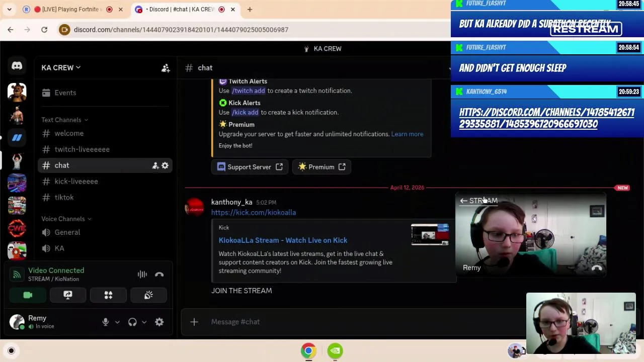The image size is (644, 362).
Task: Share your screen button in voice panel
Action: [68, 295]
